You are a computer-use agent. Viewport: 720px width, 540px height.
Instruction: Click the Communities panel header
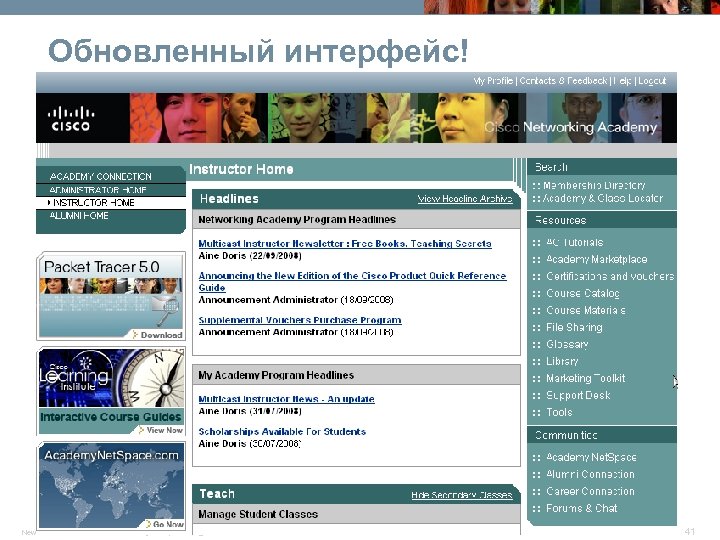pos(602,435)
